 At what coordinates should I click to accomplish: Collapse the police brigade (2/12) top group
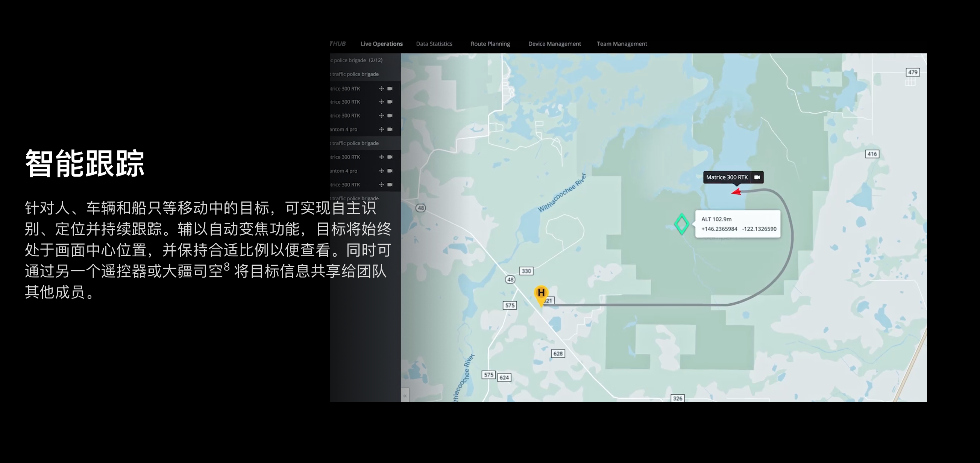(x=357, y=60)
